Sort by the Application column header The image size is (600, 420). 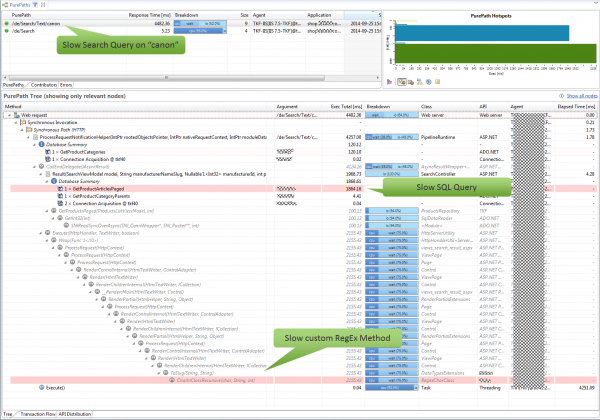pyautogui.click(x=324, y=15)
